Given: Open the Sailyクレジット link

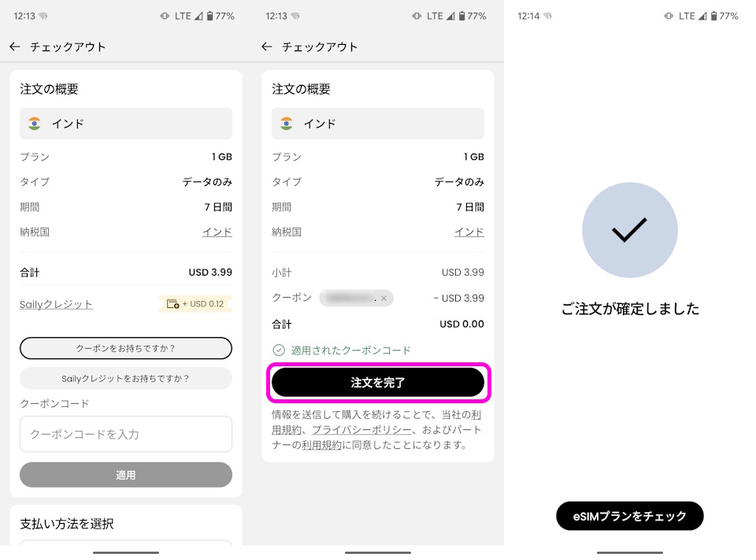Looking at the screenshot, I should (x=56, y=304).
